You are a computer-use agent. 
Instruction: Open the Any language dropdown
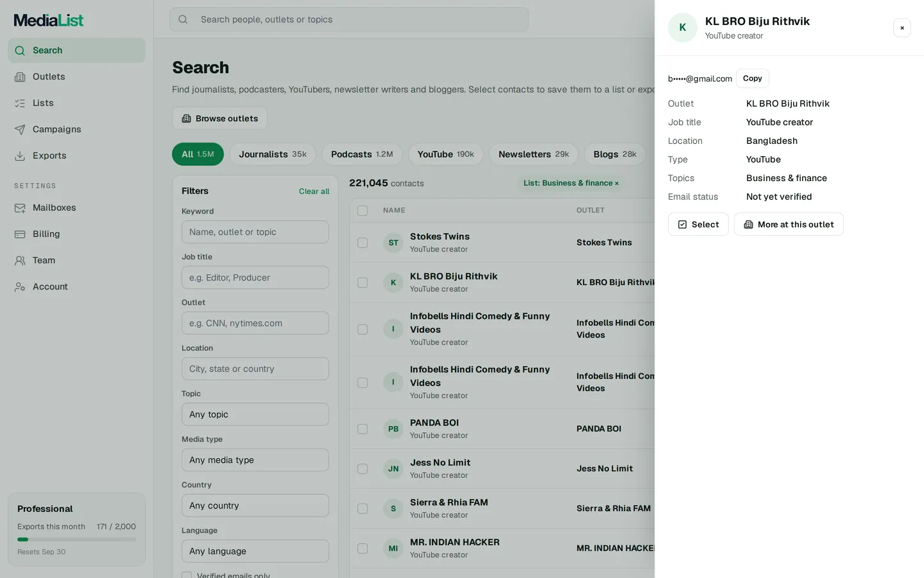tap(255, 551)
